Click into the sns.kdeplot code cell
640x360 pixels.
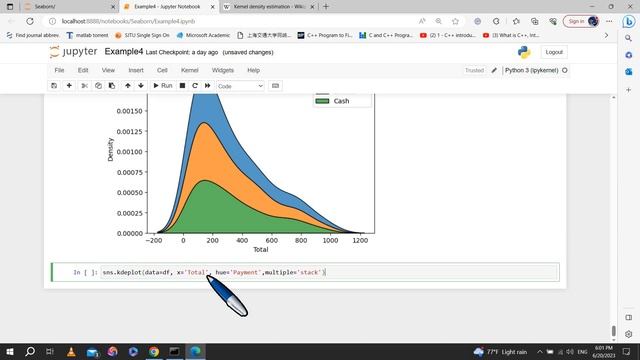329,272
